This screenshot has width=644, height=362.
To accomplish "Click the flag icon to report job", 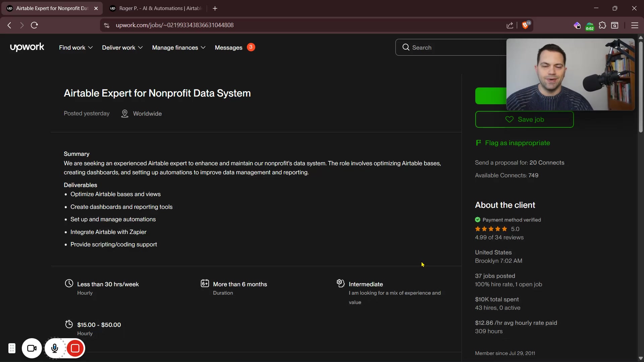I will pyautogui.click(x=478, y=143).
